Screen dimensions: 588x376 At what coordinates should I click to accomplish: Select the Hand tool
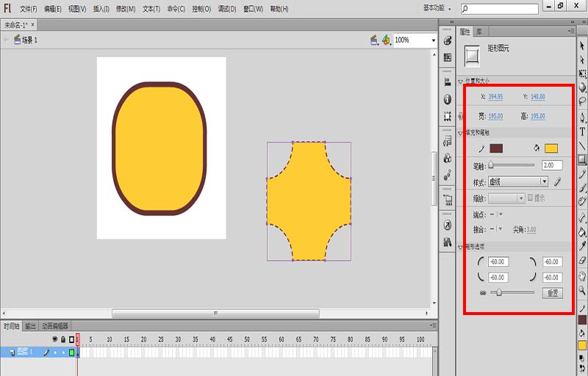(x=582, y=276)
